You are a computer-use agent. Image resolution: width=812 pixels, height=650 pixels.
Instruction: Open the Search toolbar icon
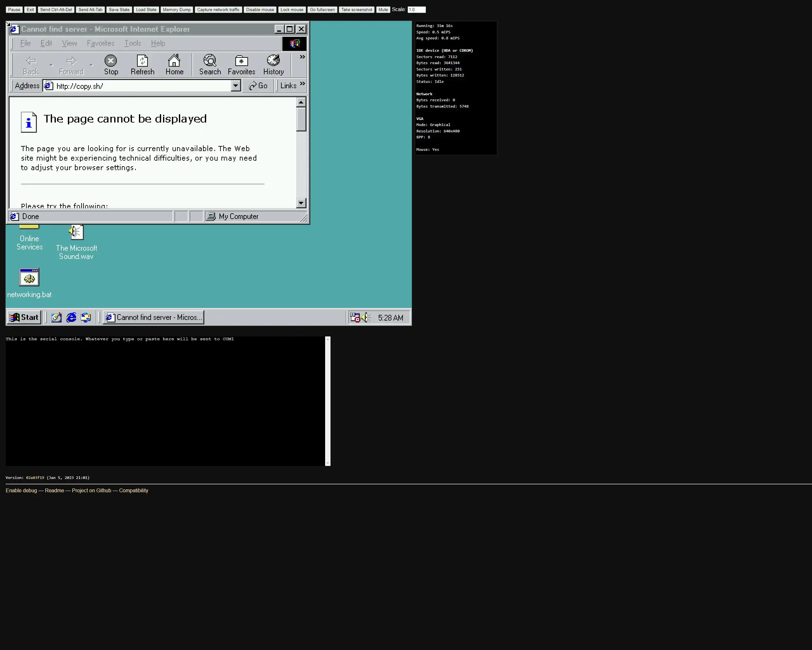click(210, 64)
